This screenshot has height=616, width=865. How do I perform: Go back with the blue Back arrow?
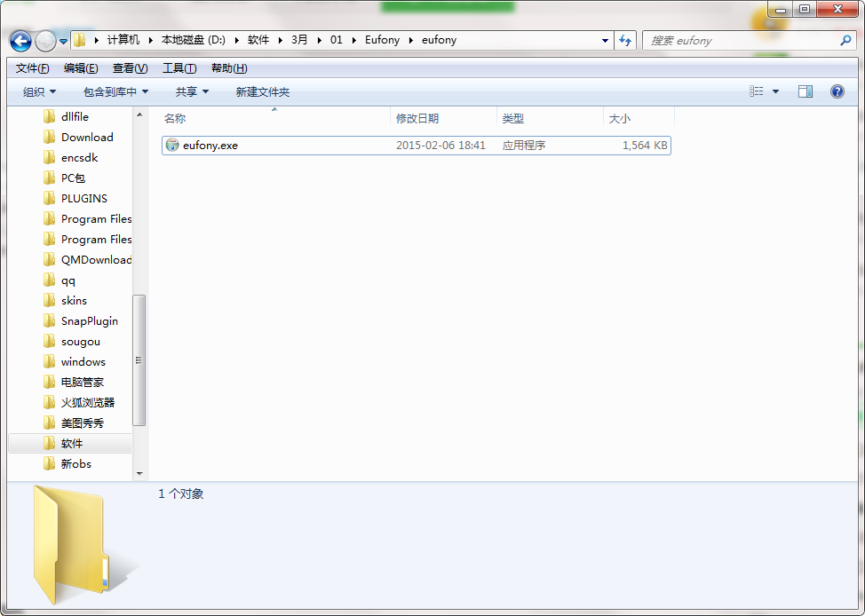point(21,40)
